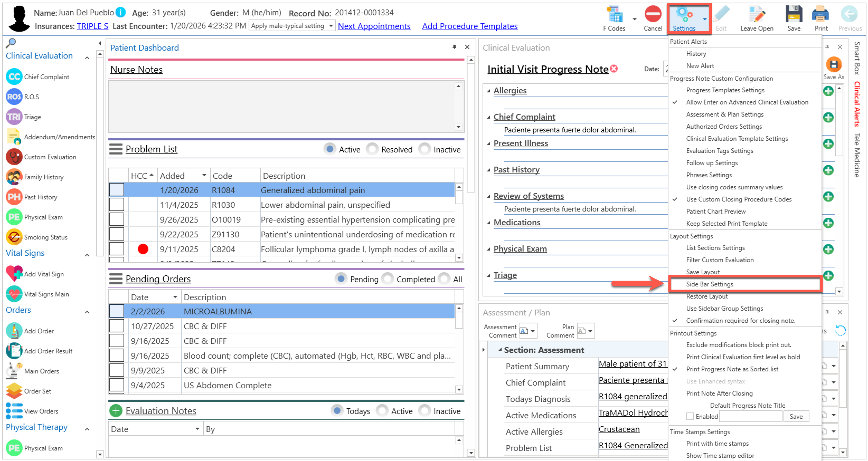The width and height of the screenshot is (868, 461).
Task: Select Side Bar Settings menu item
Action: 709,284
